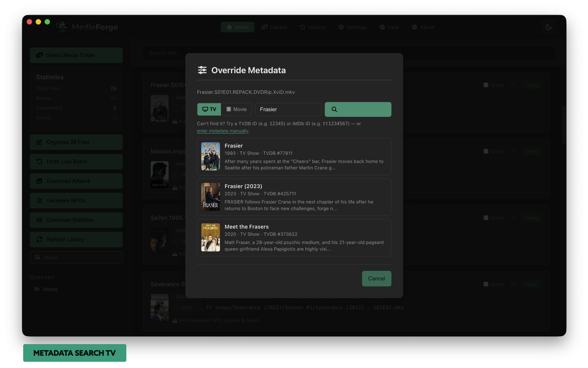Click Refresh Library button
This screenshot has width=588, height=368.
(76, 239)
